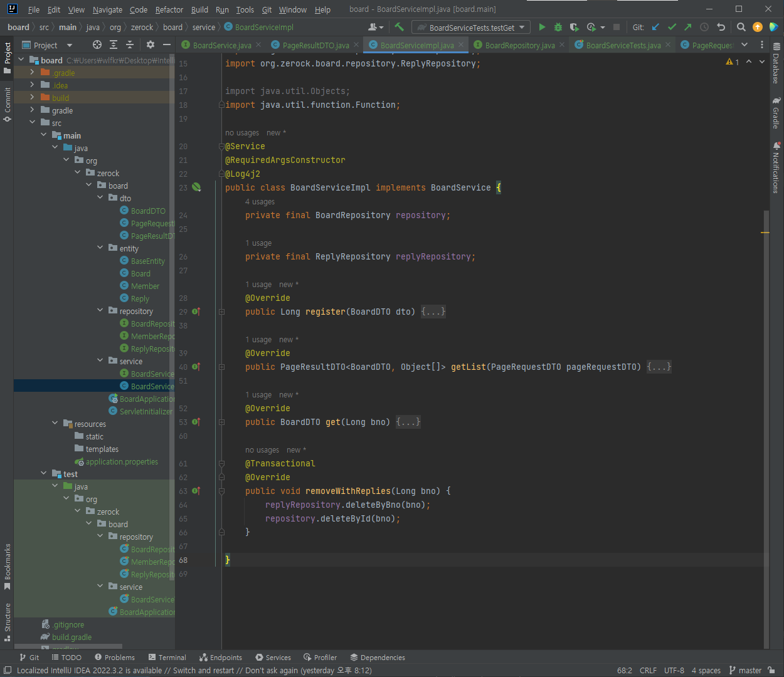Toggle the Structure tool window
This screenshot has width=784, height=677.
pyautogui.click(x=8, y=622)
